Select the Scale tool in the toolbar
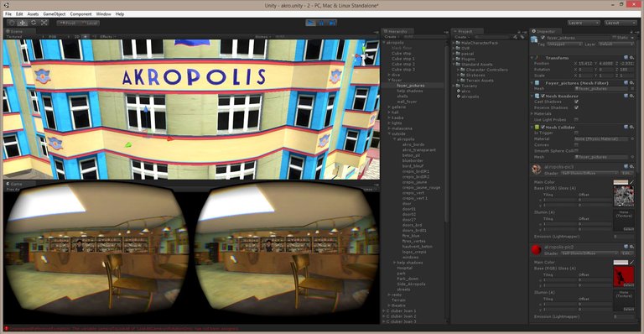Image resolution: width=644 pixels, height=334 pixels. [x=44, y=23]
